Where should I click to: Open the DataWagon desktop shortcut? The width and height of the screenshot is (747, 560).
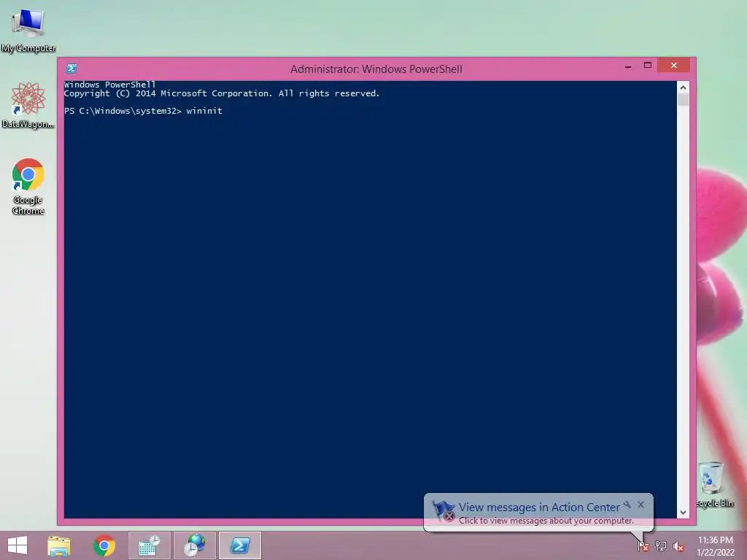pyautogui.click(x=28, y=106)
